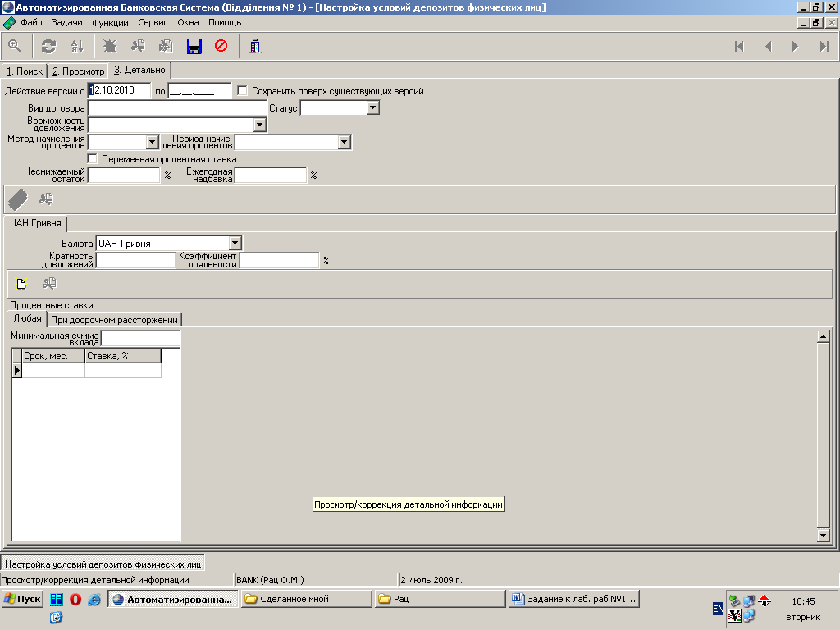Viewport: 840px width, 630px height.
Task: Open the Файл menu
Action: tap(31, 22)
